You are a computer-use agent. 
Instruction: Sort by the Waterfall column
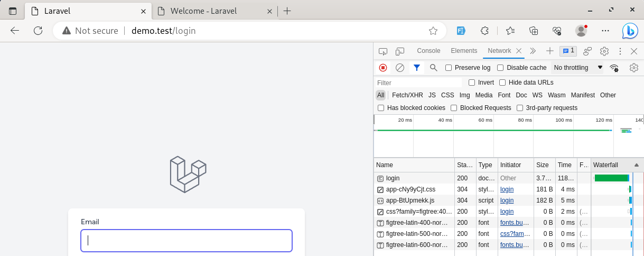(617, 165)
